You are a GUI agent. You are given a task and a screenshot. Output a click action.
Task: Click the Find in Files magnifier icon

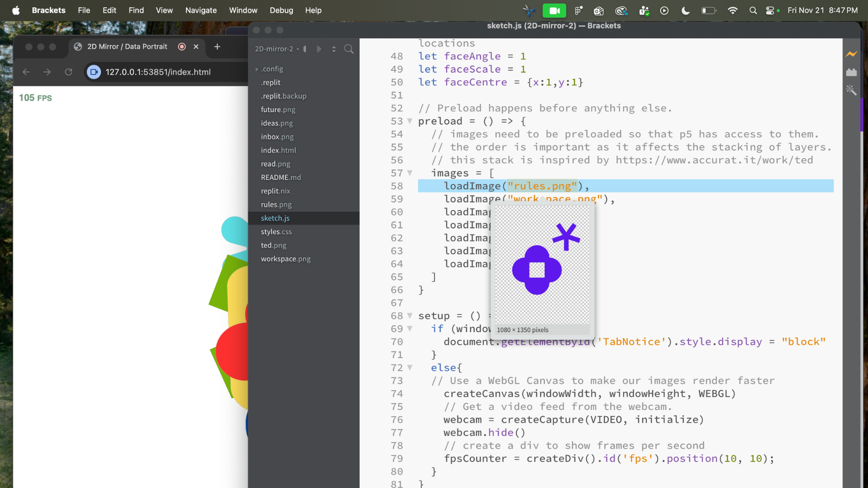coord(349,49)
